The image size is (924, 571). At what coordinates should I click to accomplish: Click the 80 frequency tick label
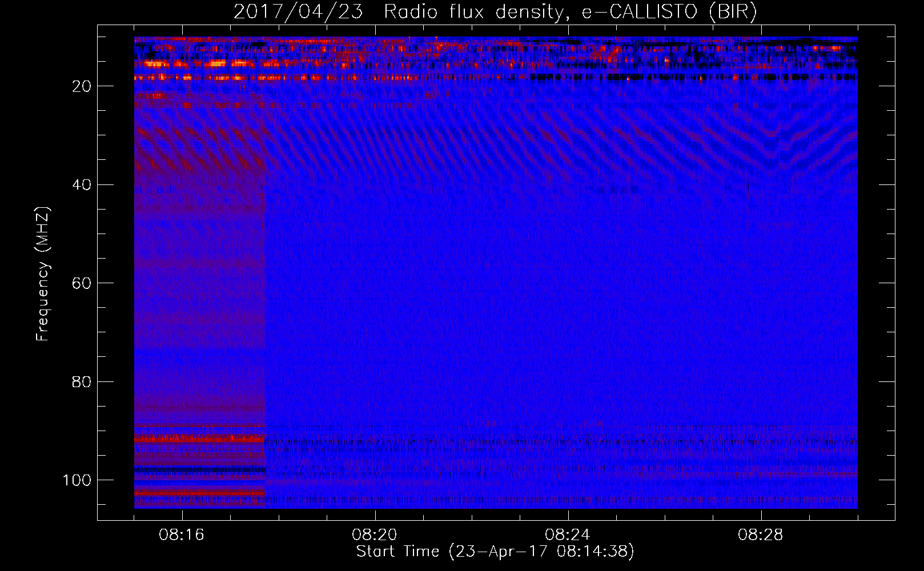point(82,381)
